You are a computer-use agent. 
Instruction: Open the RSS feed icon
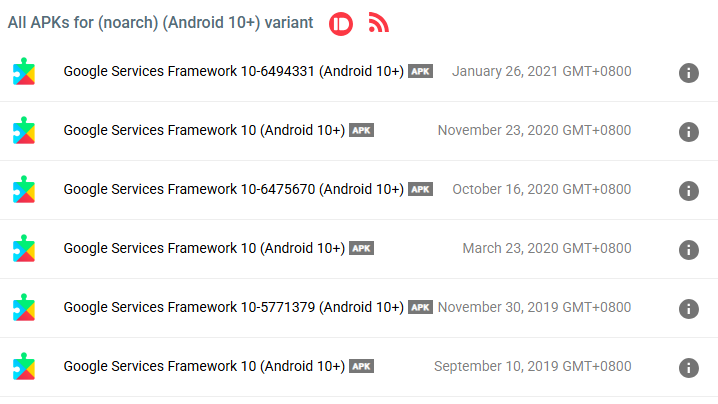378,23
